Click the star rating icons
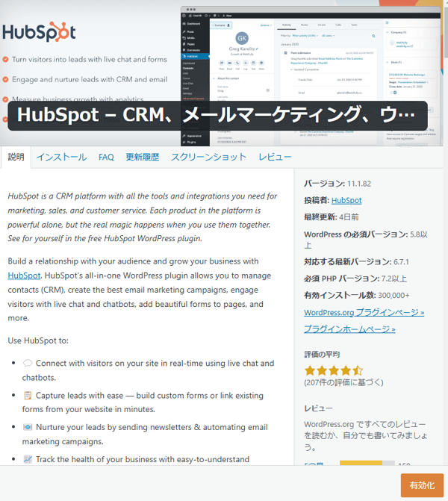The image size is (448, 501). click(334, 370)
